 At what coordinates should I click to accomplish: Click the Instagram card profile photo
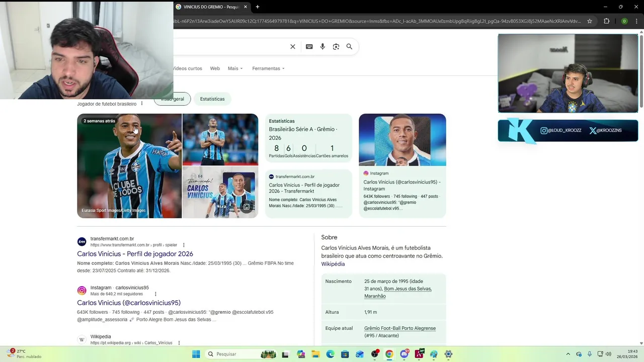pyautogui.click(x=403, y=140)
